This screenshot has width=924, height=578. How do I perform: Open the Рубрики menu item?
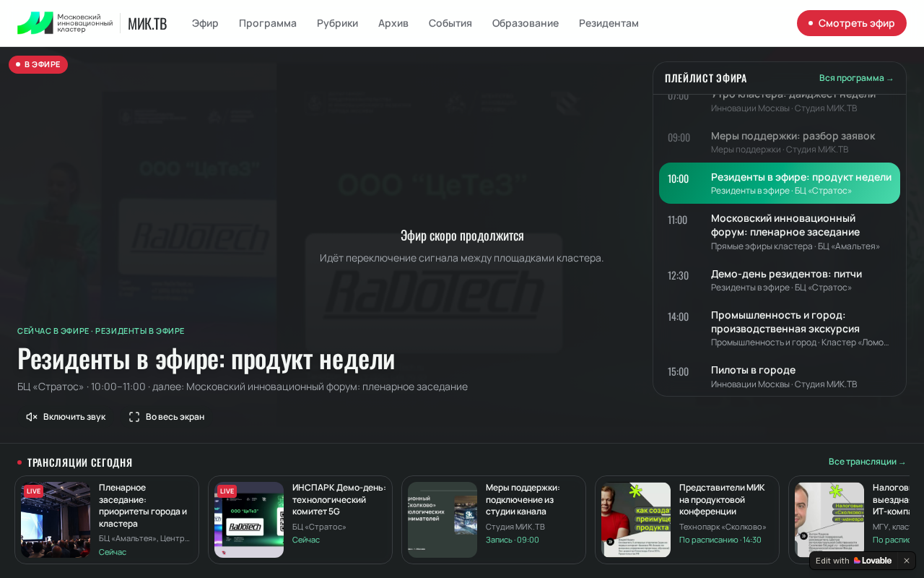click(x=337, y=23)
